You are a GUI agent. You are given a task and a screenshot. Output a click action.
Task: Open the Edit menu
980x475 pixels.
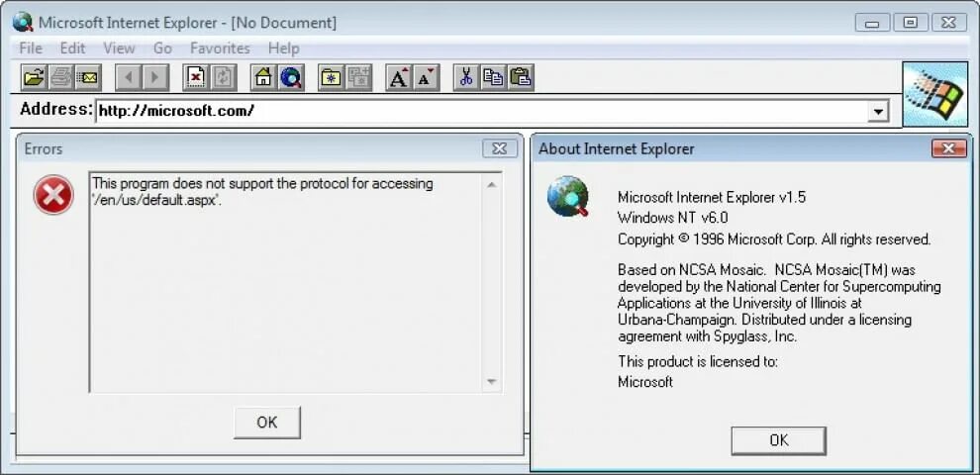coord(72,48)
